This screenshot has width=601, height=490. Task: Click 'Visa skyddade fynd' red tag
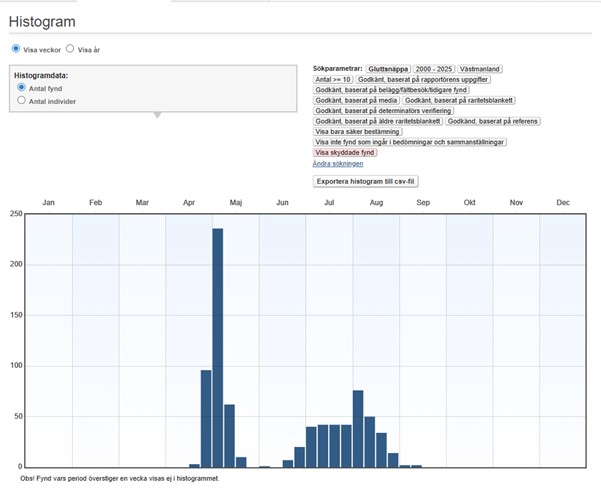[x=346, y=152]
